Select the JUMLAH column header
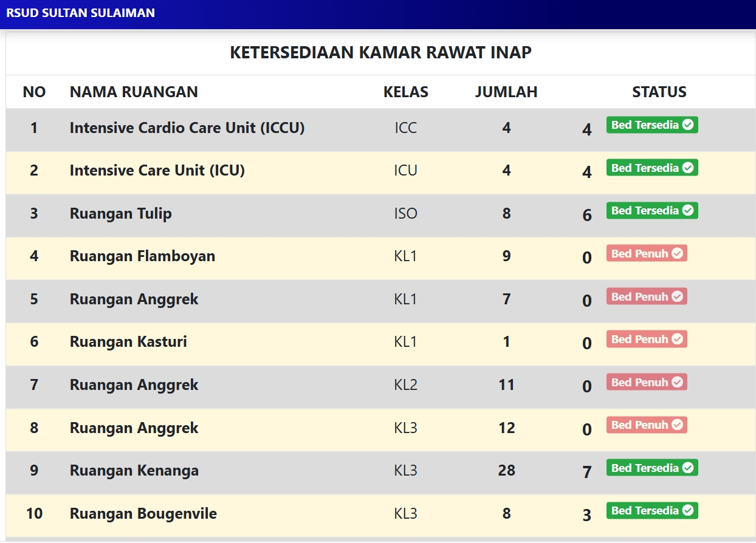756x543 pixels. pos(506,92)
